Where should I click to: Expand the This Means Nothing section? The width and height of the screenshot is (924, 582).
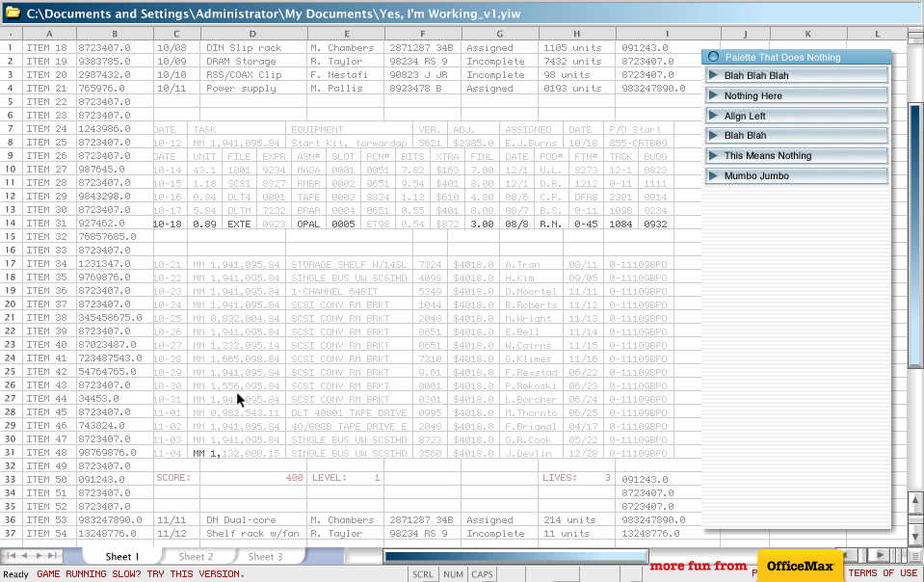tap(796, 155)
